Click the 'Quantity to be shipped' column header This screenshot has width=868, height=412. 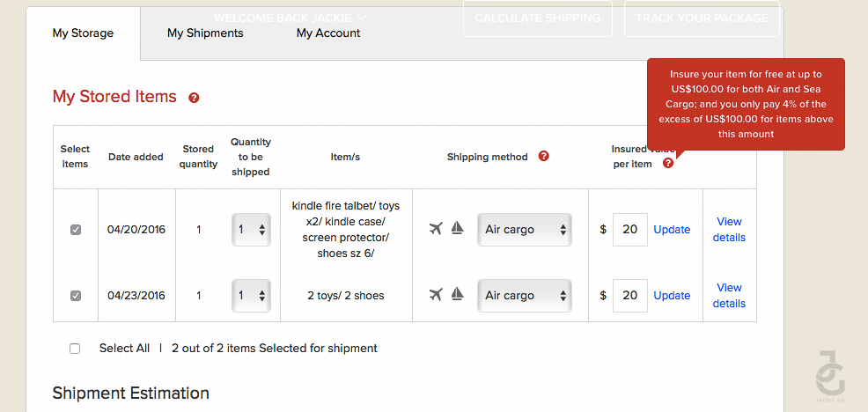point(251,157)
